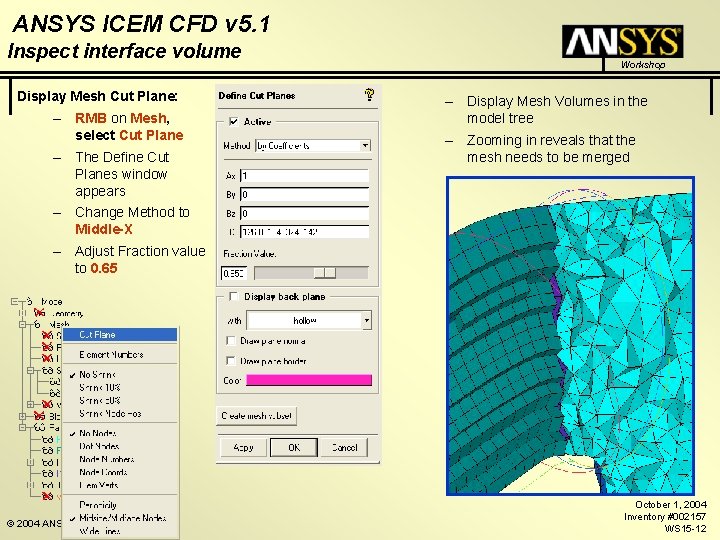The image size is (720, 540).
Task: Choose Node Numbers menu entry
Action: tap(120, 459)
